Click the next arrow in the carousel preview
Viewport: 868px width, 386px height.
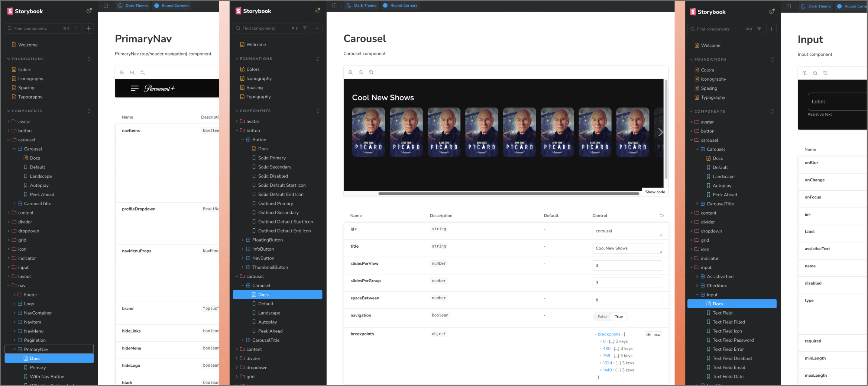[x=660, y=132]
